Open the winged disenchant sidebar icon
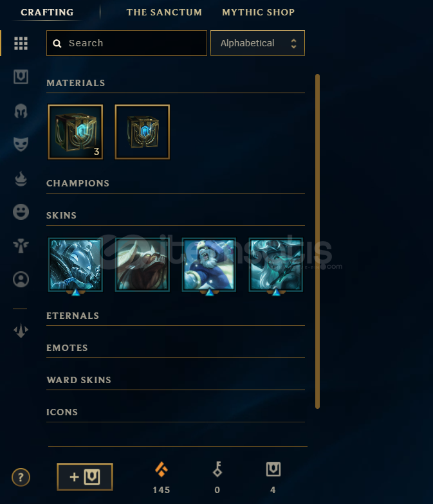 click(21, 330)
